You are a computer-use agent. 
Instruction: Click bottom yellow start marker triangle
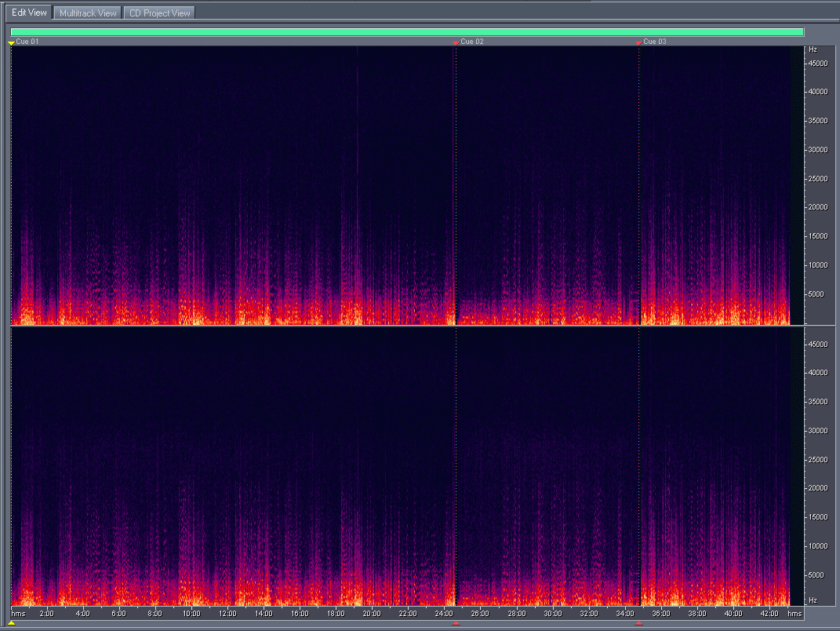[11, 623]
